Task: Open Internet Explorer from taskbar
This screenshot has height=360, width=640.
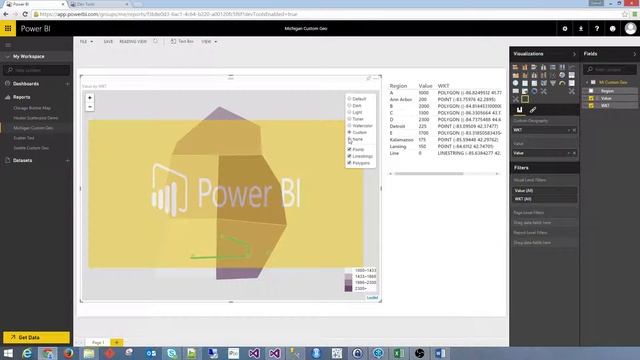Action: (27, 353)
